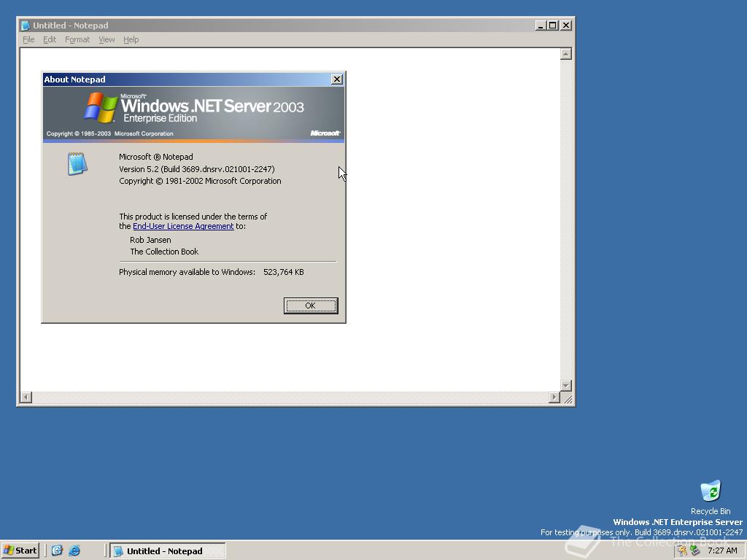Click the Windows flag logo in banner
The height and width of the screenshot is (560, 747).
click(x=101, y=107)
